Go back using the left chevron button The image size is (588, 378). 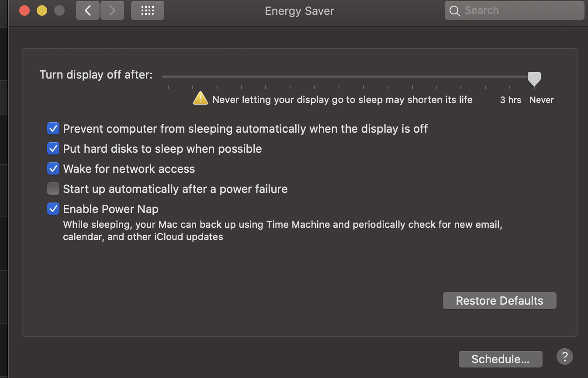click(x=88, y=10)
